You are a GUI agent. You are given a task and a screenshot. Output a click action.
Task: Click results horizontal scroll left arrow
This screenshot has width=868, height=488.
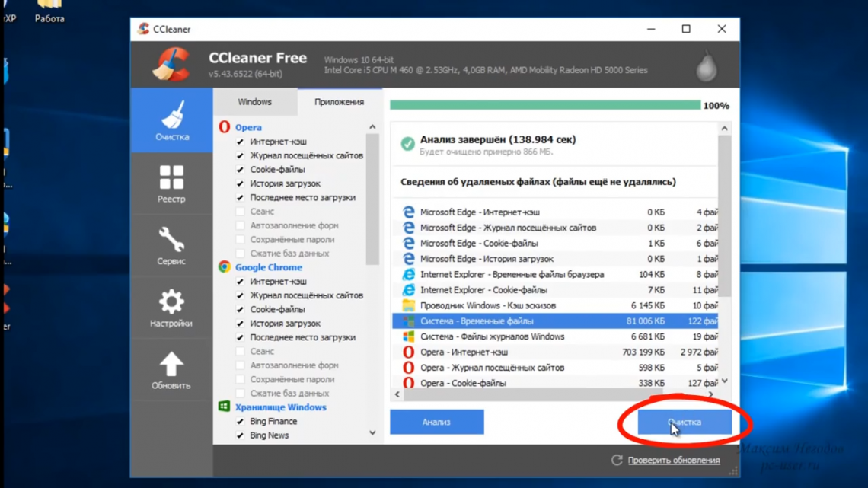[397, 394]
